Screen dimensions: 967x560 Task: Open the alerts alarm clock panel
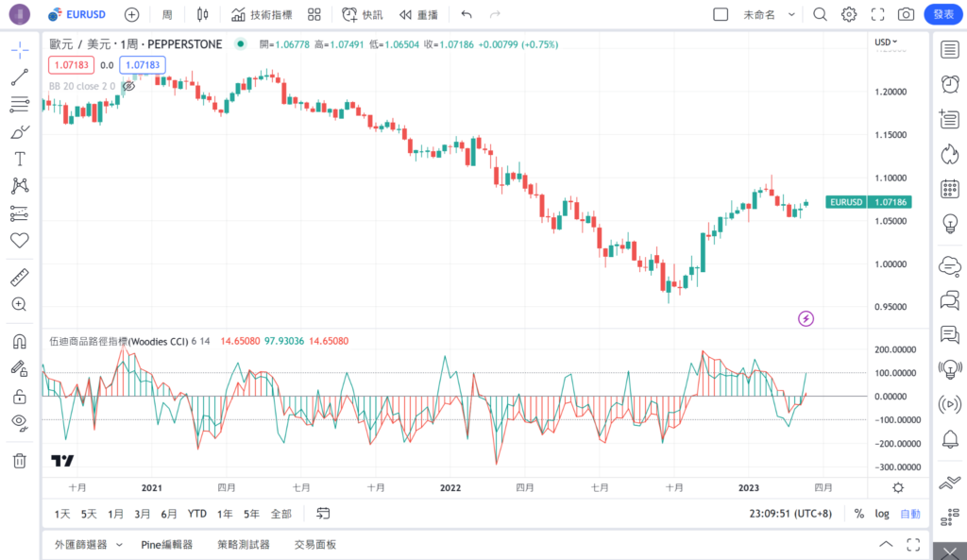point(950,84)
